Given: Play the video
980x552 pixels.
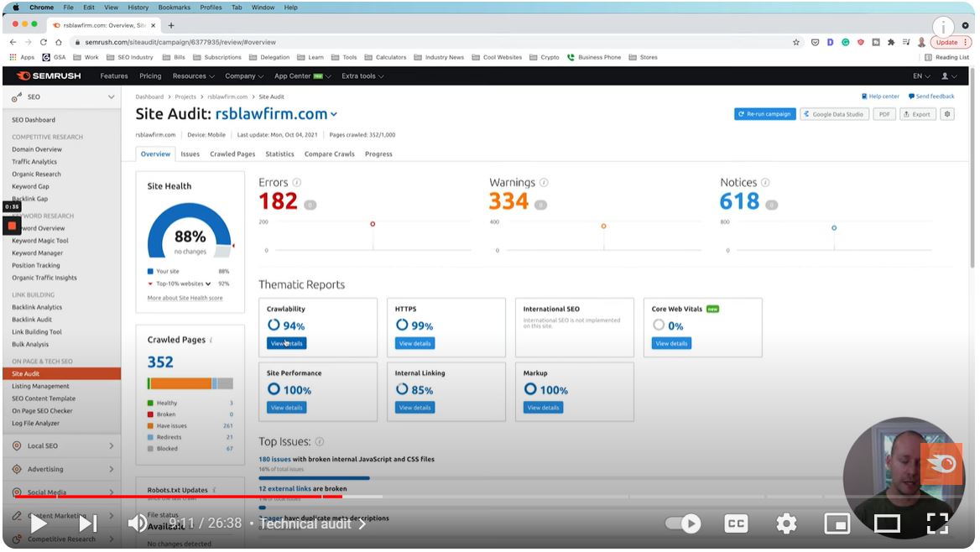Looking at the screenshot, I should (x=38, y=523).
